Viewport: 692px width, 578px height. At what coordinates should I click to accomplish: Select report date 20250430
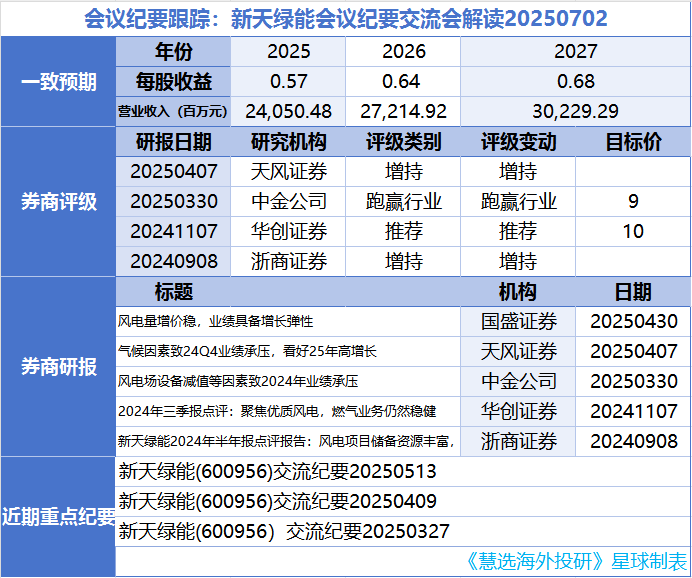[x=633, y=321]
